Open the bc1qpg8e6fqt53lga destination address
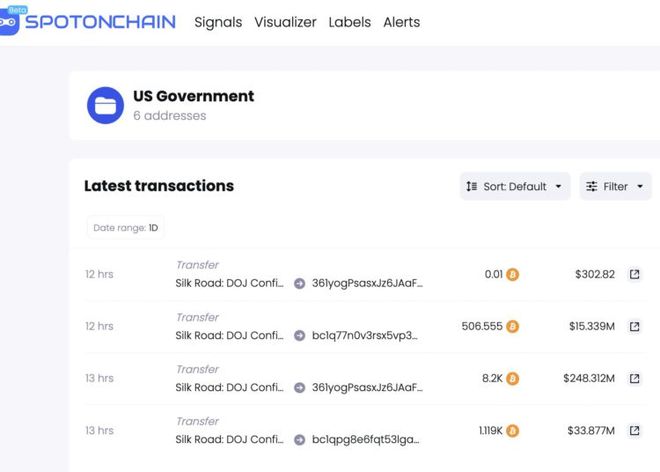The image size is (660, 472). pyautogui.click(x=365, y=439)
